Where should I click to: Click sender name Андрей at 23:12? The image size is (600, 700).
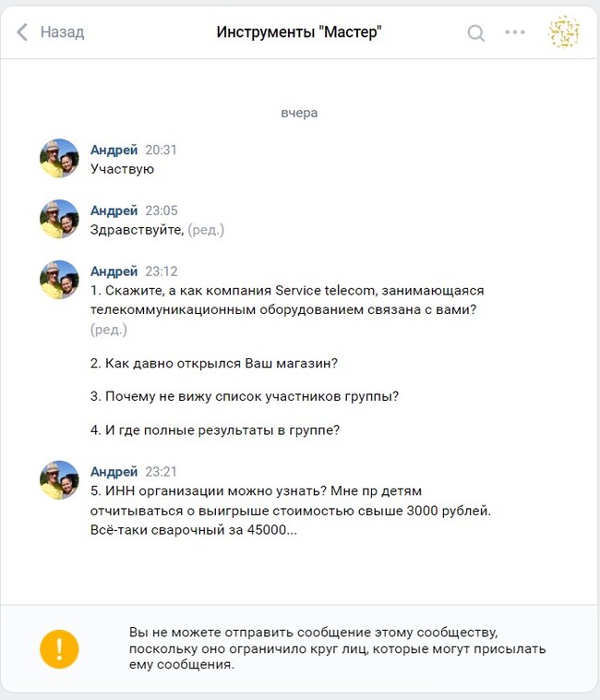pos(114,271)
